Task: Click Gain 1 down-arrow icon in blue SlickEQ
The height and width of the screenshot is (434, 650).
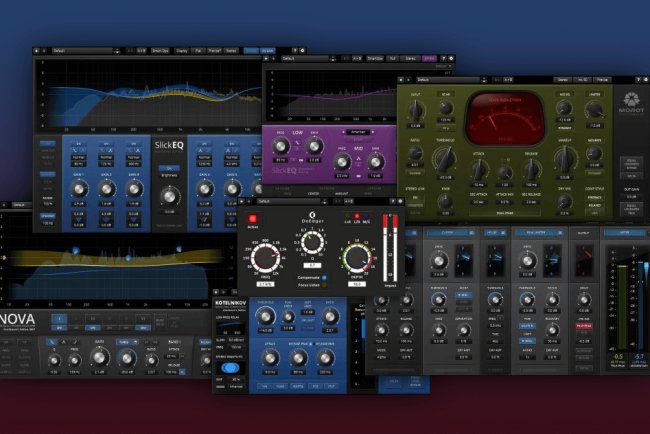Action: [78, 219]
